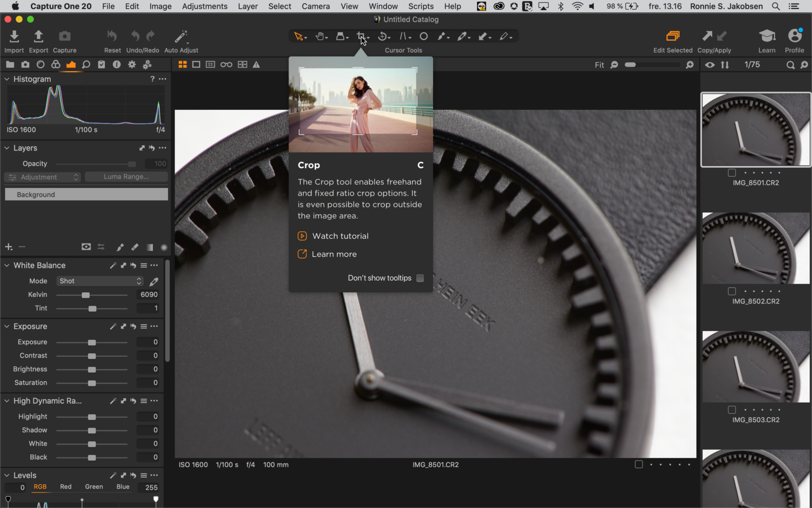Click the Kelvin slider handle

click(86, 295)
